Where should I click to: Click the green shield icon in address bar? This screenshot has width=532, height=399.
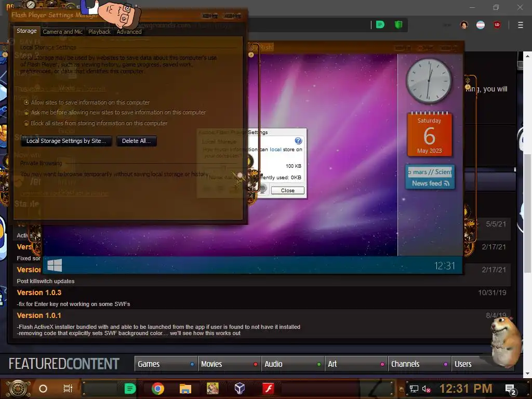(398, 24)
